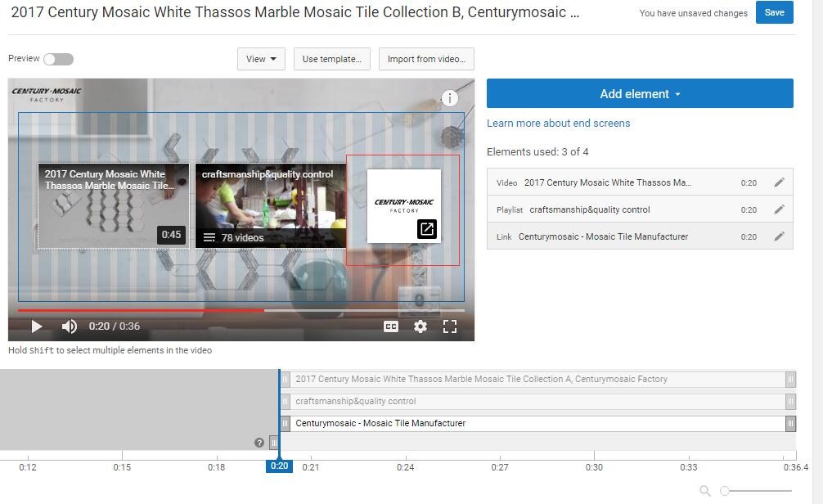Mute the video volume
This screenshot has width=823, height=504.
[70, 326]
